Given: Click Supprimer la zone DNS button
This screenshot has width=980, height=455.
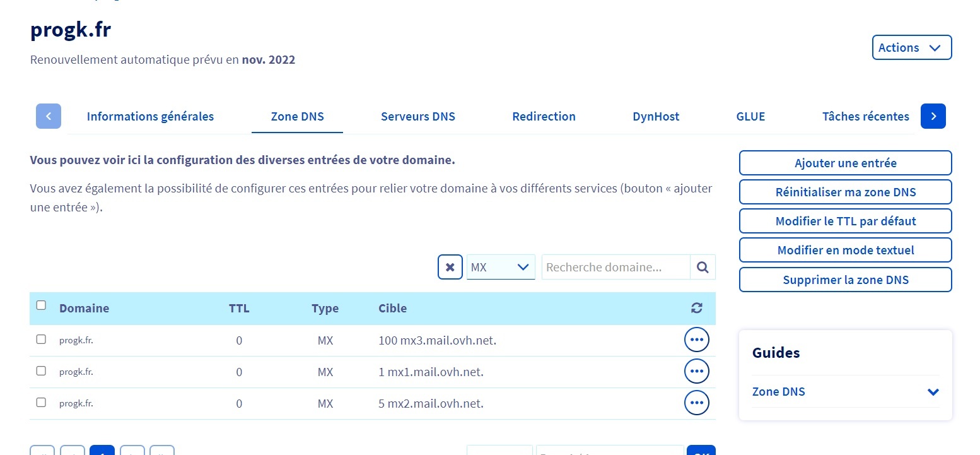Looking at the screenshot, I should (845, 280).
